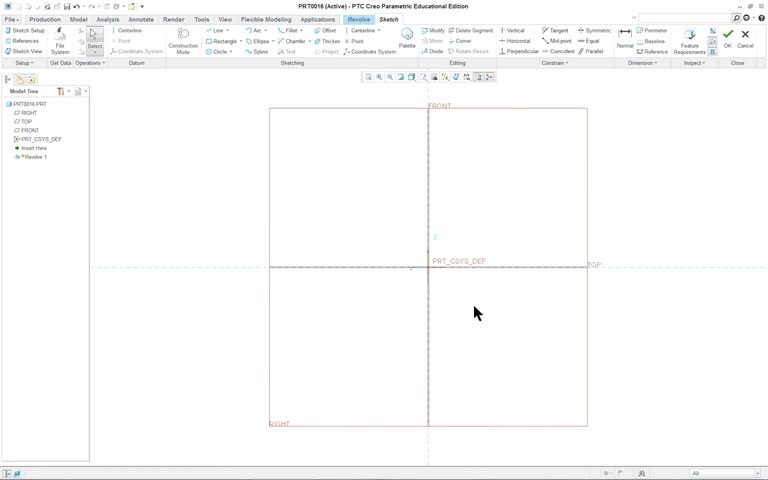
Task: Choose the Arc sketch tool
Action: 254,30
